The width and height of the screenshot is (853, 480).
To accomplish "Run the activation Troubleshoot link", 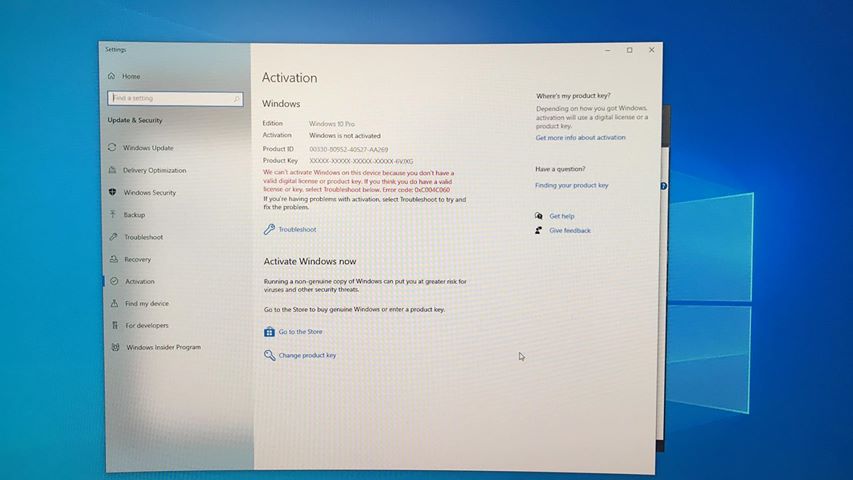I will (x=297, y=230).
